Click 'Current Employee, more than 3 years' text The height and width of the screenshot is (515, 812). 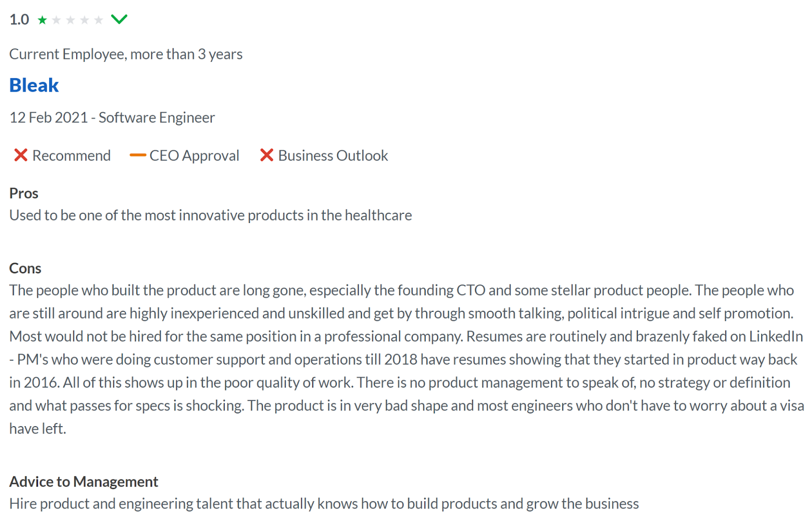click(x=126, y=54)
